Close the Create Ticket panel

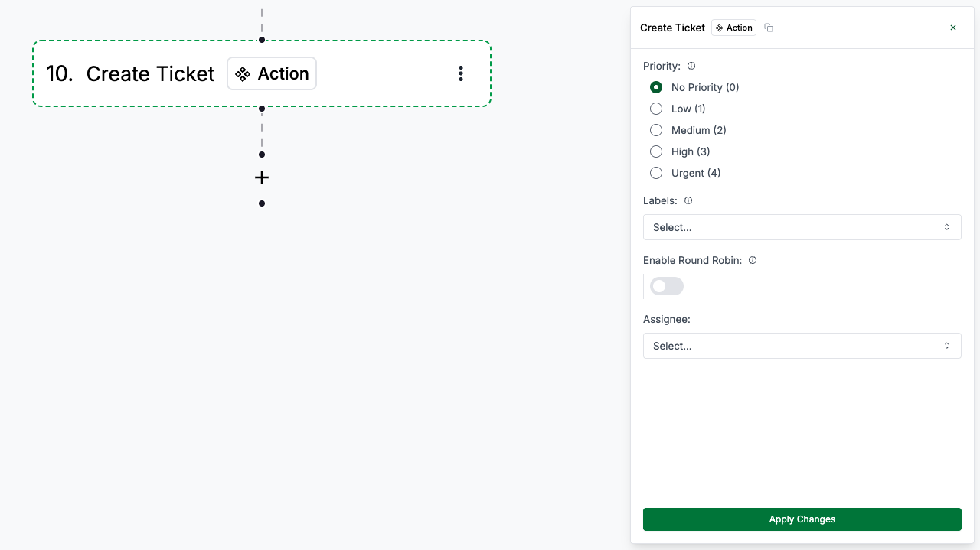(953, 28)
